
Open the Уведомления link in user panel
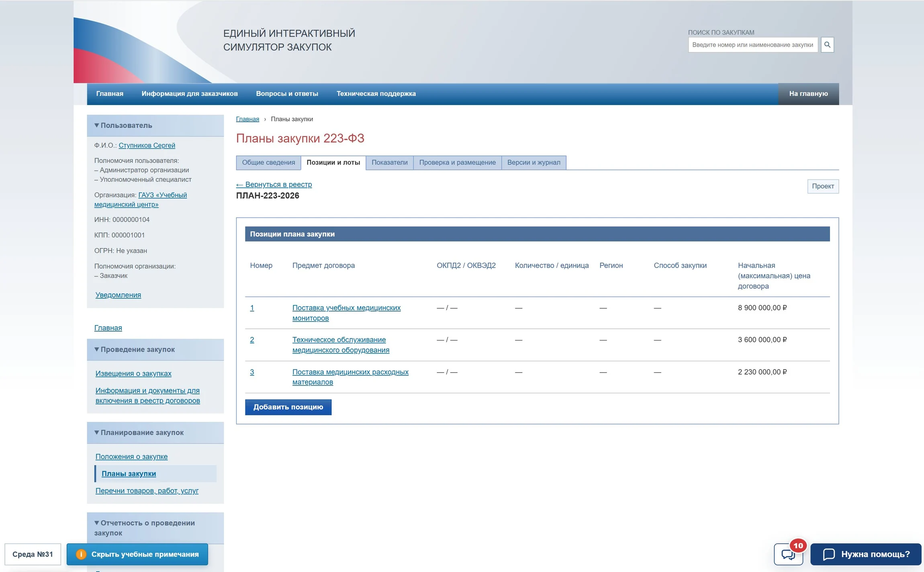[118, 295]
